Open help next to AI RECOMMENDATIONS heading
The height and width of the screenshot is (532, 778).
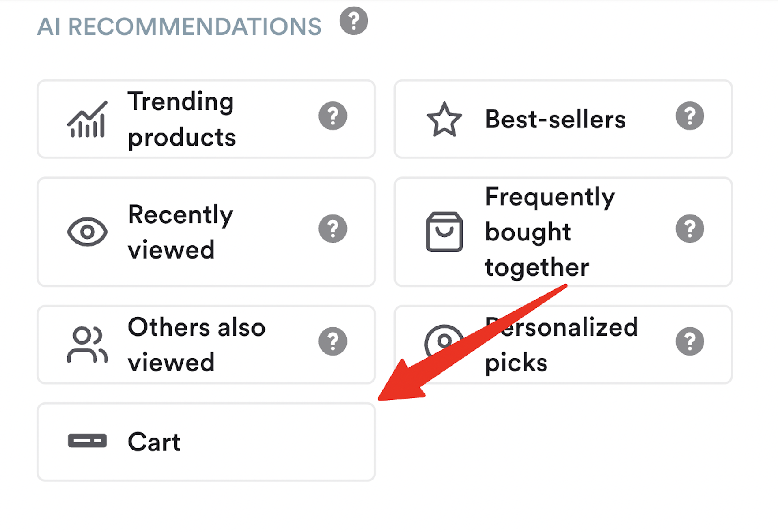353,20
